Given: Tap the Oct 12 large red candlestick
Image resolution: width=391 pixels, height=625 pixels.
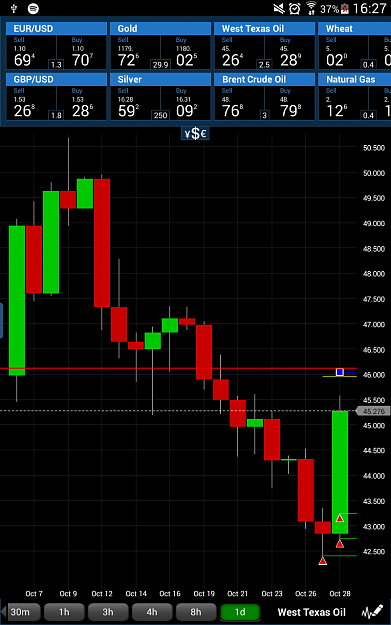Looking at the screenshot, I should pyautogui.click(x=102, y=243).
